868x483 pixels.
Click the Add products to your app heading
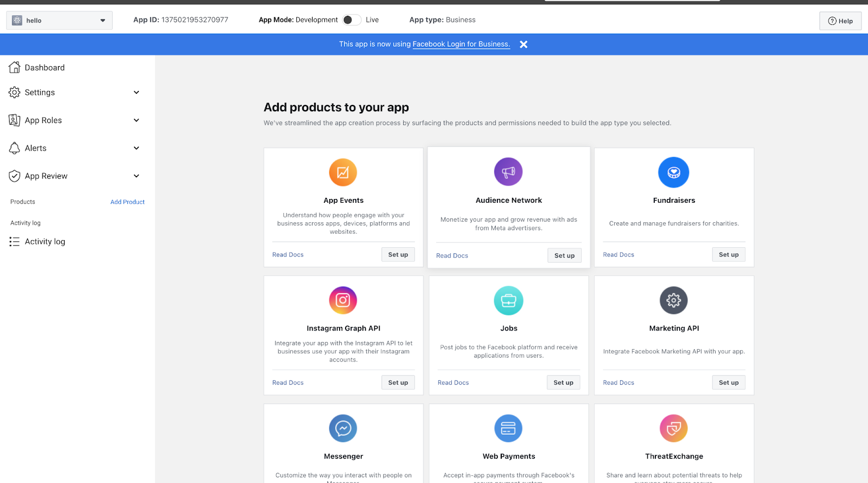point(336,107)
